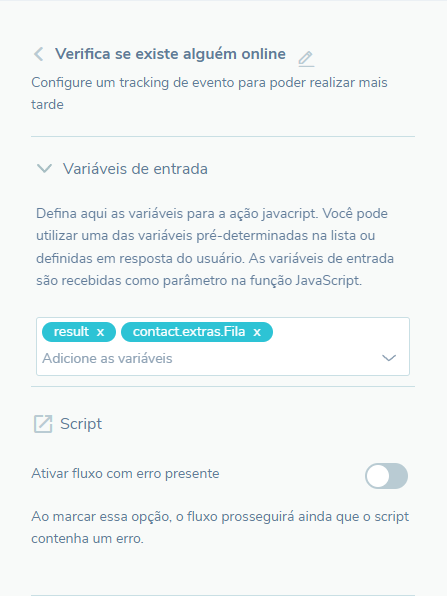Click the Variáveis de entrada section heading

click(135, 169)
